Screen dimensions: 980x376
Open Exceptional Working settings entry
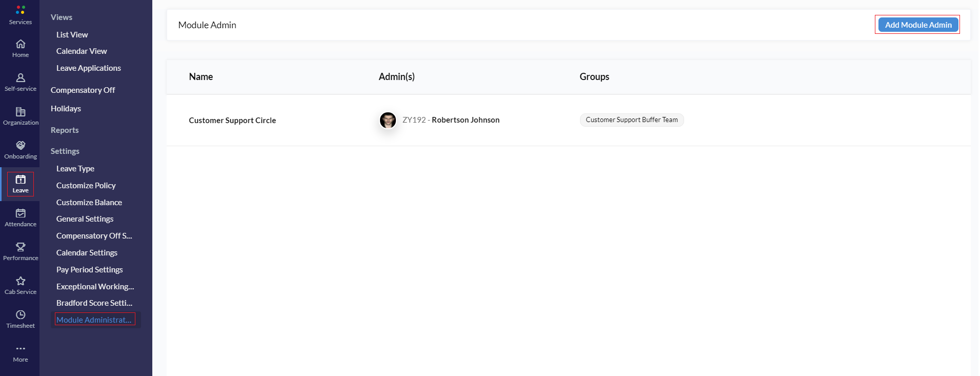click(x=95, y=287)
